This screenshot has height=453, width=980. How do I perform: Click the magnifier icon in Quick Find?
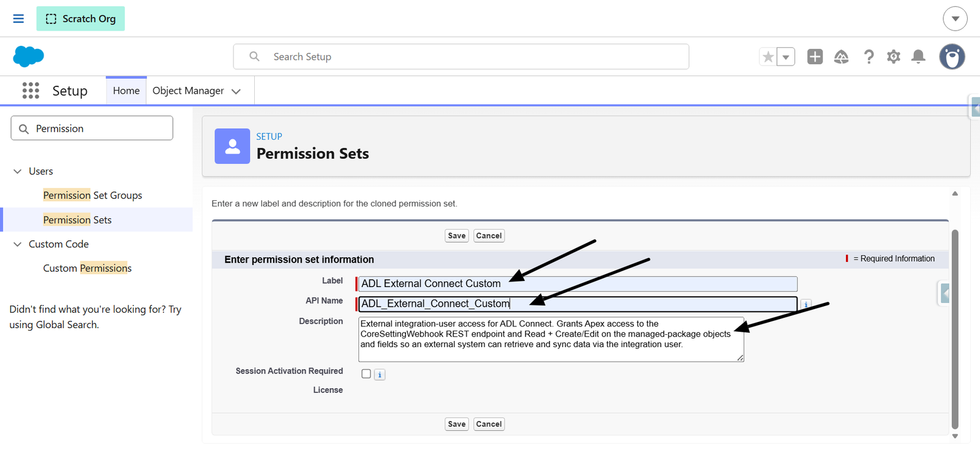pos(24,129)
